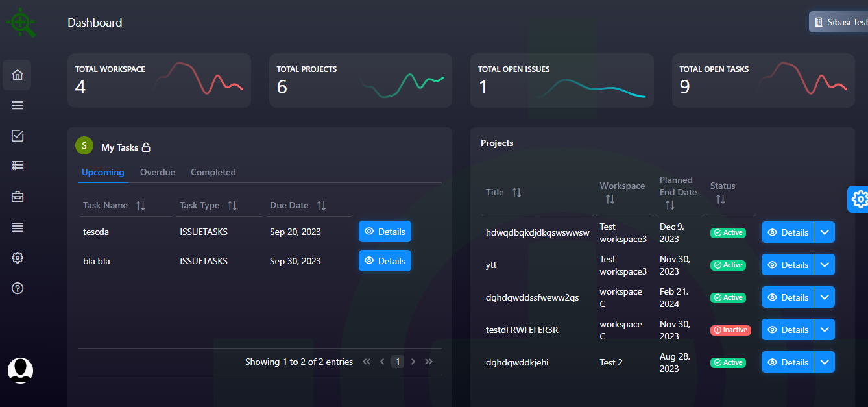Click the server list icon in sidebar
The height and width of the screenshot is (407, 868).
[x=18, y=166]
